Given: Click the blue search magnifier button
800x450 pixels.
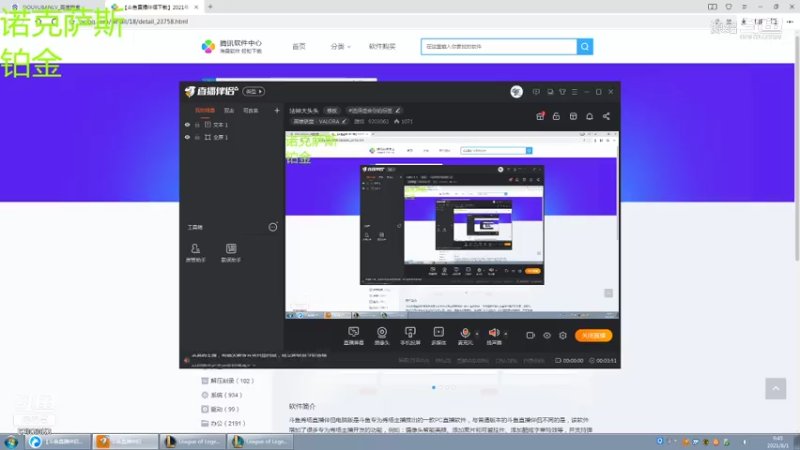Looking at the screenshot, I should click(585, 46).
